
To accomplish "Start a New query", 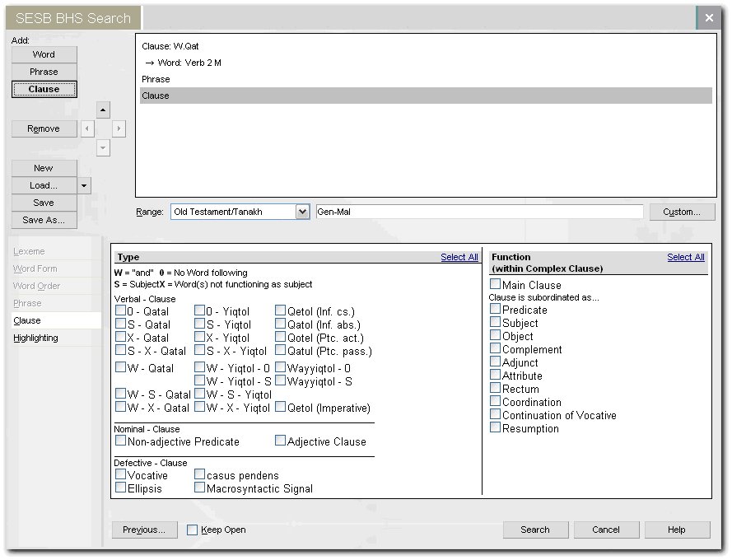I will coord(44,168).
